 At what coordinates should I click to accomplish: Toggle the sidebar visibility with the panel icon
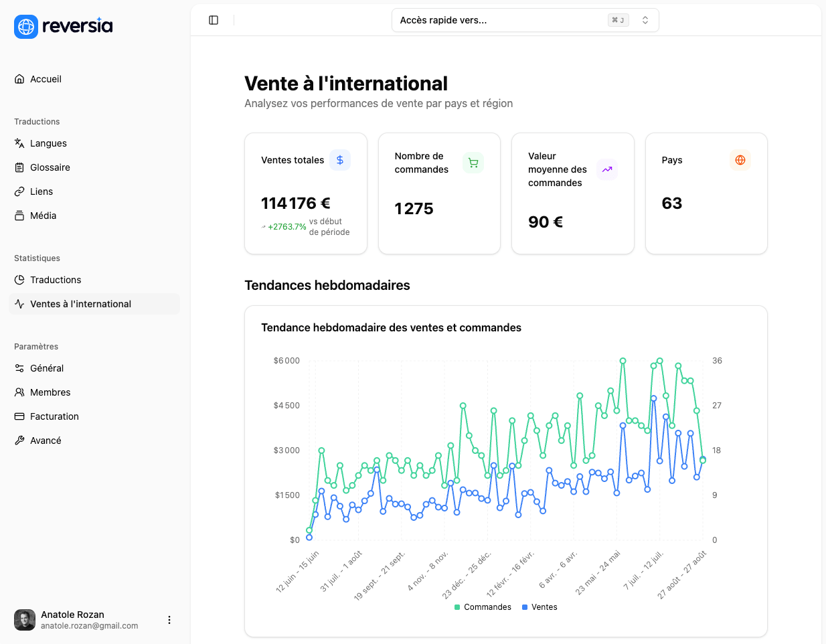click(213, 19)
